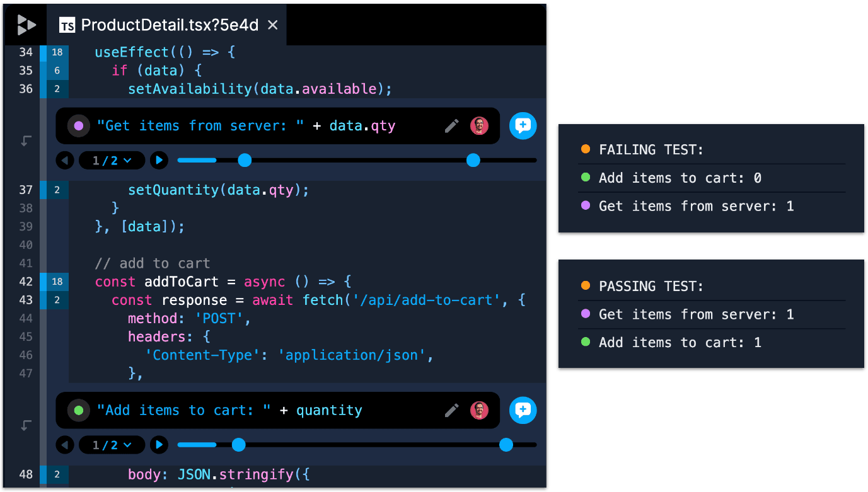The height and width of the screenshot is (492, 868).
Task: Toggle purple marker of "Get items from server" log
Action: (79, 126)
